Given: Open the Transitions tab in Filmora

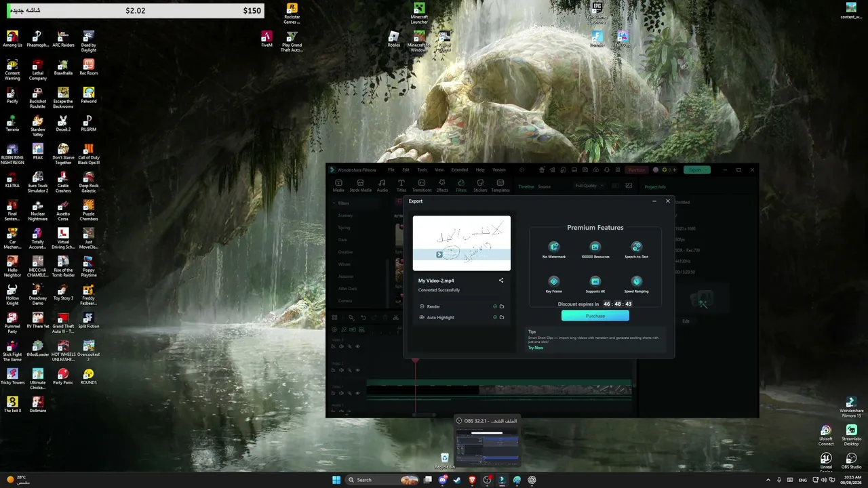Looking at the screenshot, I should (422, 185).
